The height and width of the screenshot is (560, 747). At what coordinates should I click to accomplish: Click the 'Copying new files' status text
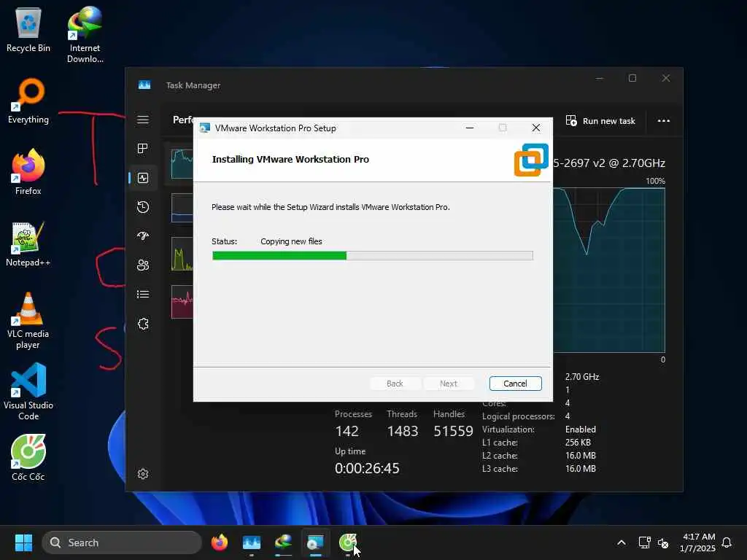[x=291, y=241]
